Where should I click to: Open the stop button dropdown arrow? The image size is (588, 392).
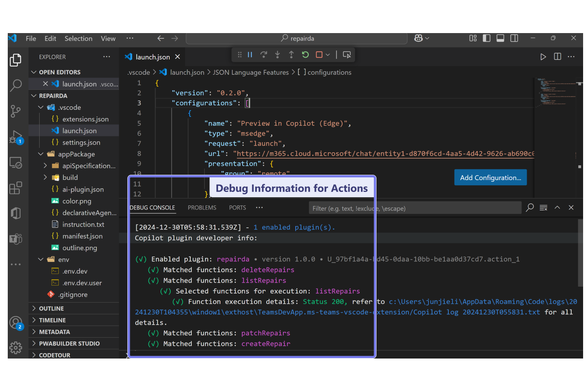[328, 55]
